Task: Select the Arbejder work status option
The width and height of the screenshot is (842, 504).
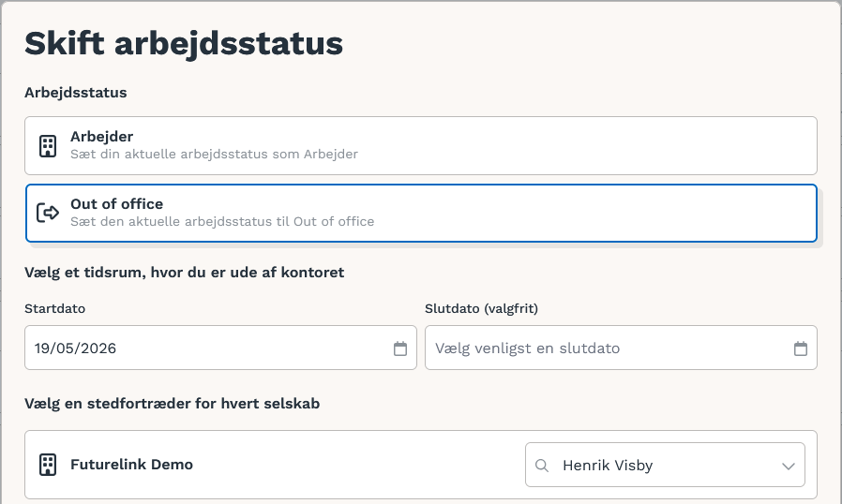Action: pyautogui.click(x=421, y=145)
